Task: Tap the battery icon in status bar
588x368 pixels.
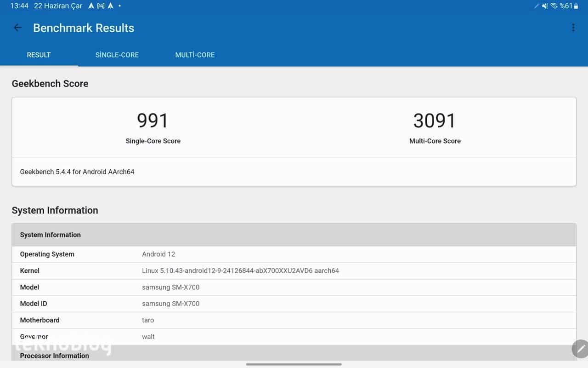Action: (x=576, y=6)
